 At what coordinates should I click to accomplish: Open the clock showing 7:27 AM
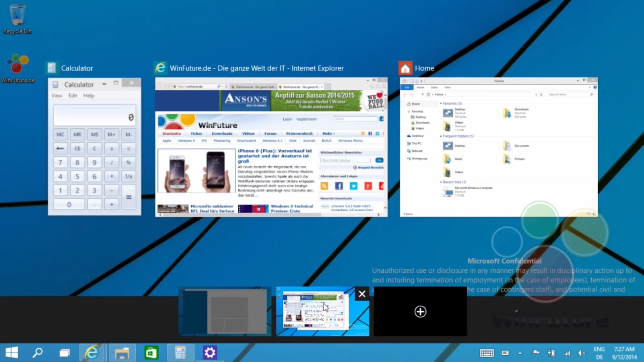pyautogui.click(x=624, y=353)
